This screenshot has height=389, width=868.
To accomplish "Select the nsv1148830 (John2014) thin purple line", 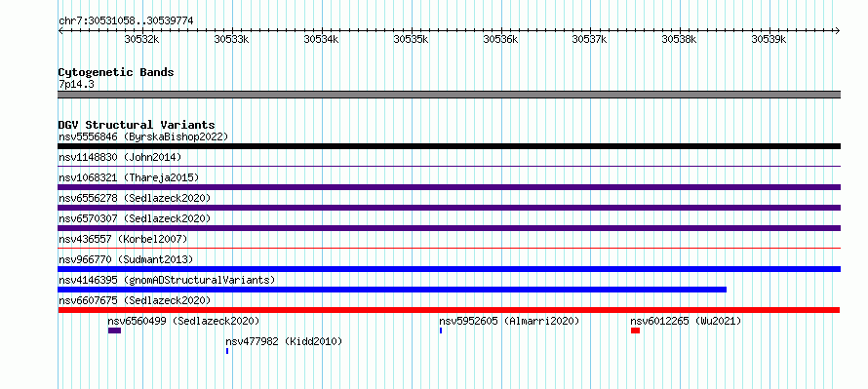I will (449, 166).
